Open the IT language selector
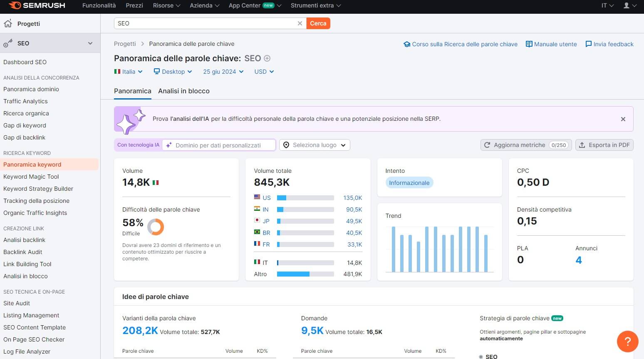 coord(607,5)
